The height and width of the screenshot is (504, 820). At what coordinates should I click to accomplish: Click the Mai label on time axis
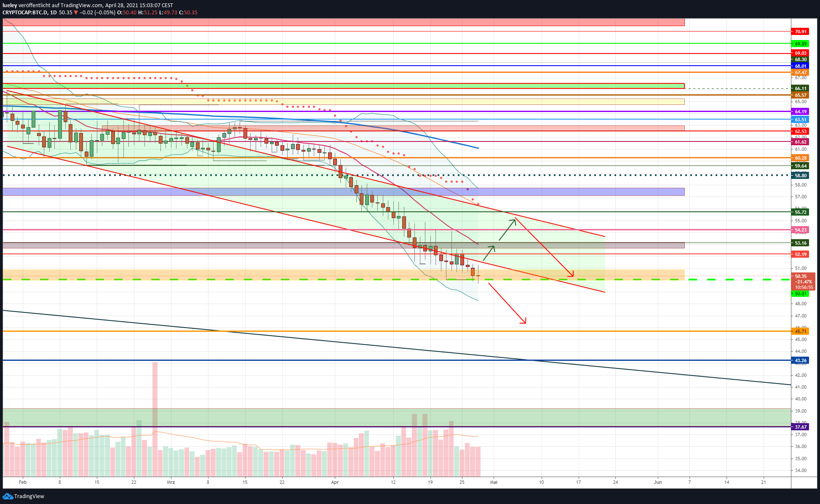(x=494, y=482)
